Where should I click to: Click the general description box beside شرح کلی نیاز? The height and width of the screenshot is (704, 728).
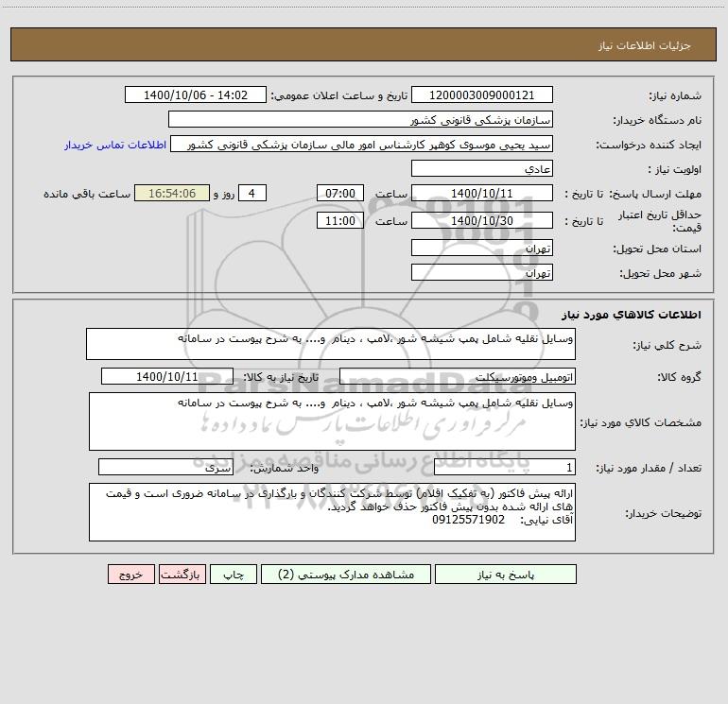(331, 344)
